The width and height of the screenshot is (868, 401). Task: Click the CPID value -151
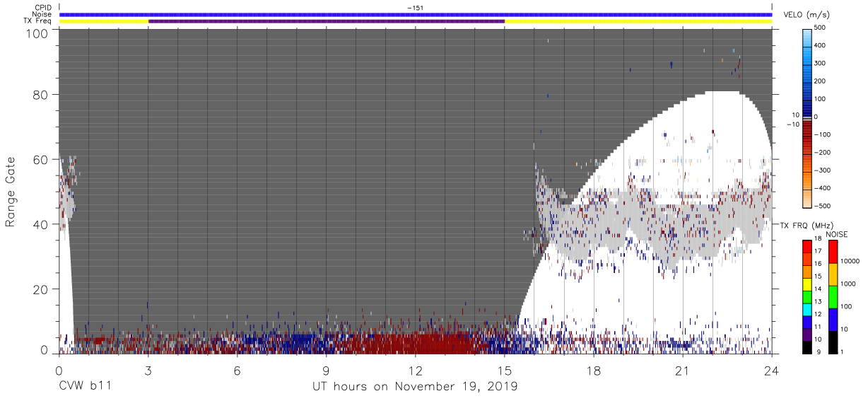point(415,8)
